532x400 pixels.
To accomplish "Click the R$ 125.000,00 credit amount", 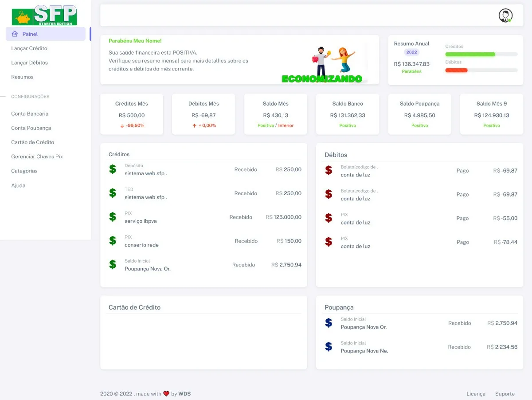I will 284,217.
